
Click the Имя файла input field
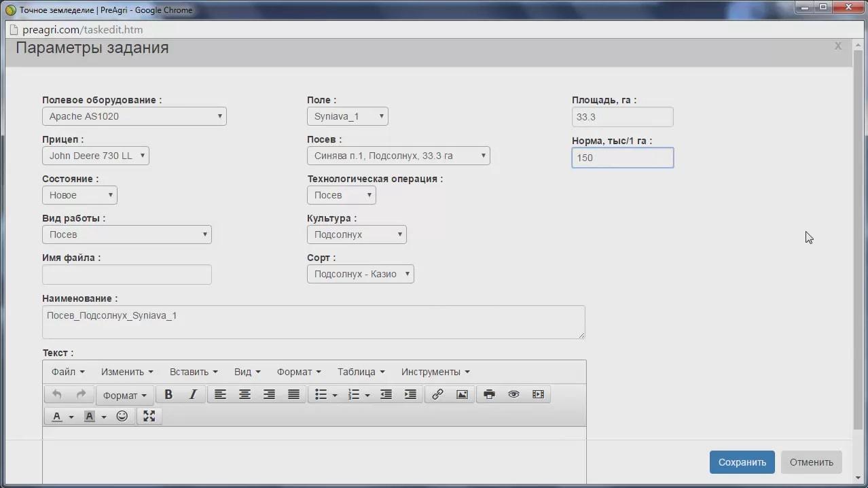tap(127, 275)
